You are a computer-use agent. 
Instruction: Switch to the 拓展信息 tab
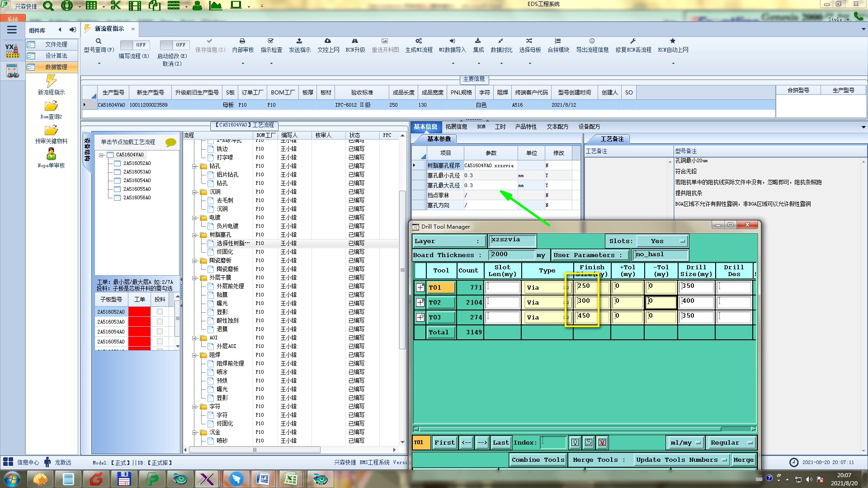pyautogui.click(x=456, y=127)
